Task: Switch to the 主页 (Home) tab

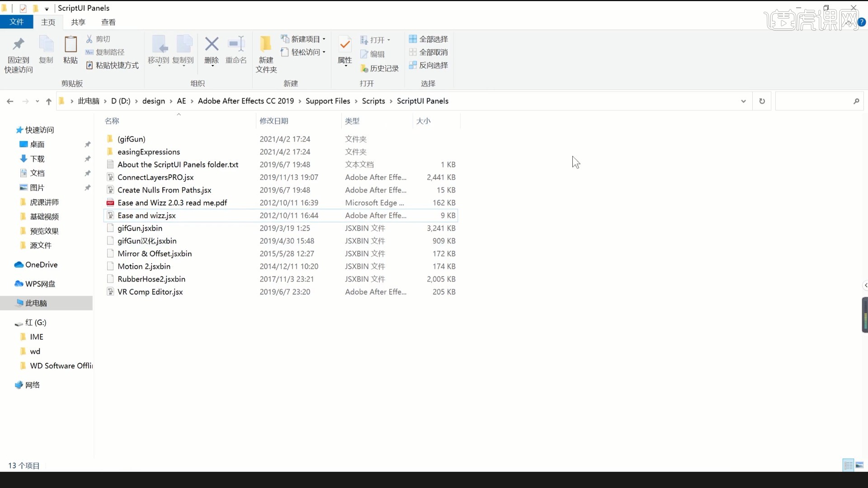Action: 48,22
